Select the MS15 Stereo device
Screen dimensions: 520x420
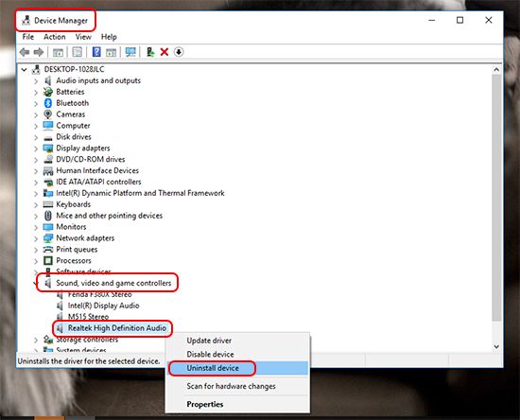88,317
